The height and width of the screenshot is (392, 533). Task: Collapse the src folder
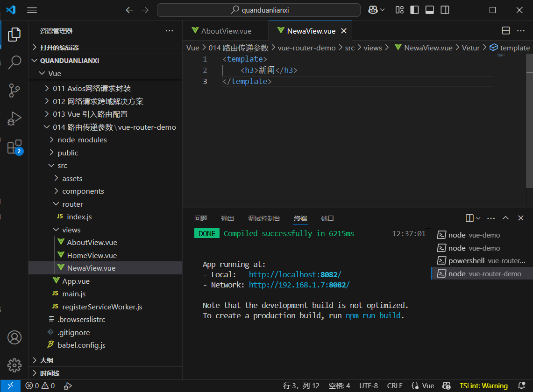coord(106,165)
